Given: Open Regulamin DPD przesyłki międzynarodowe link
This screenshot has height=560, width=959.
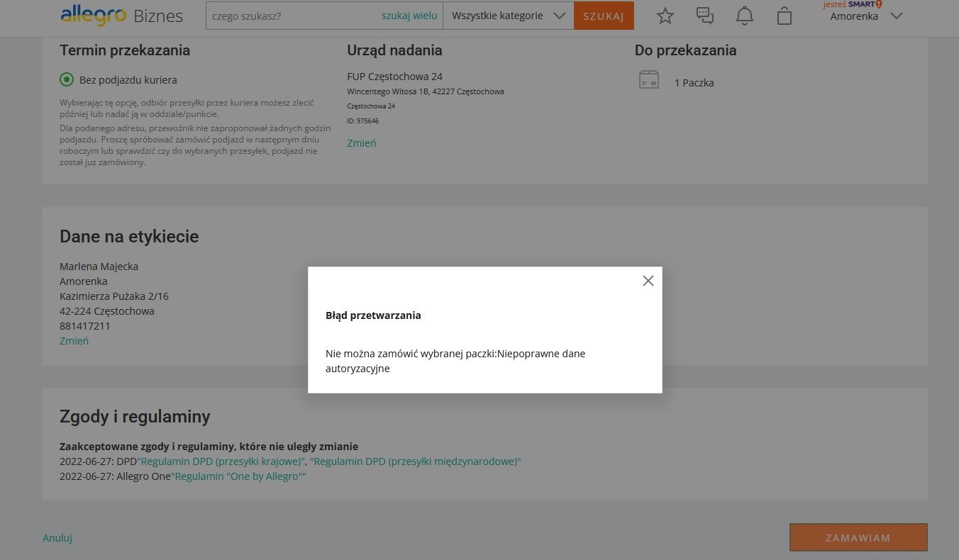Looking at the screenshot, I should pyautogui.click(x=416, y=461).
